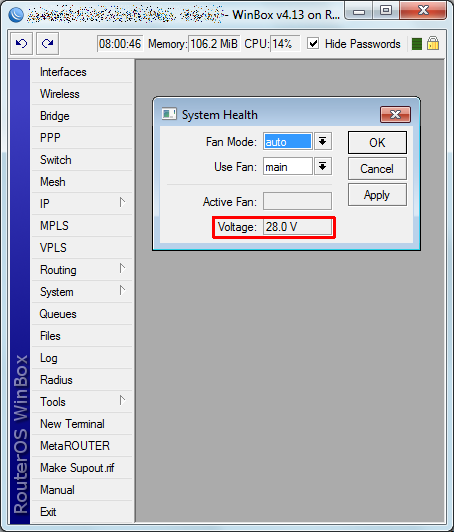Image resolution: width=454 pixels, height=532 pixels.
Task: Click the time value 08:00:46
Action: tap(120, 43)
